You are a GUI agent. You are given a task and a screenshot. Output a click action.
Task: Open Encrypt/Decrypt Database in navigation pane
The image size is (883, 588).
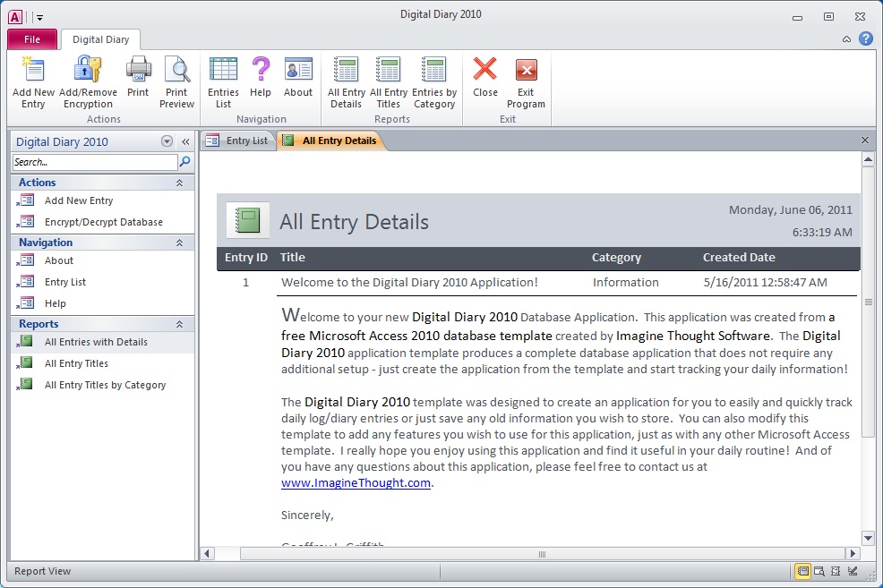102,222
